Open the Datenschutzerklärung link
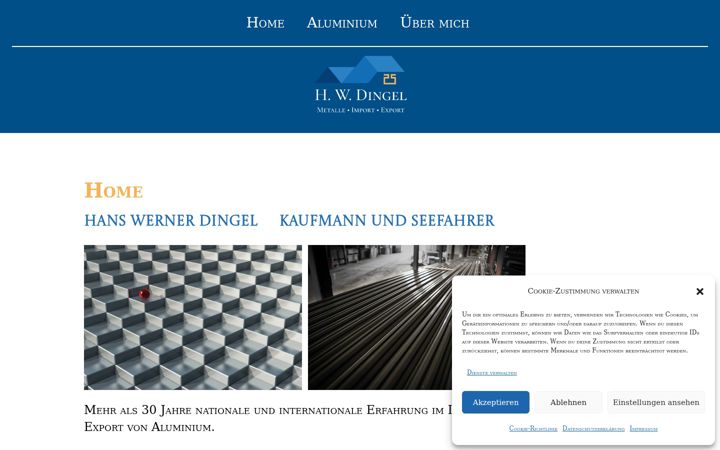The height and width of the screenshot is (450, 720). [x=593, y=428]
